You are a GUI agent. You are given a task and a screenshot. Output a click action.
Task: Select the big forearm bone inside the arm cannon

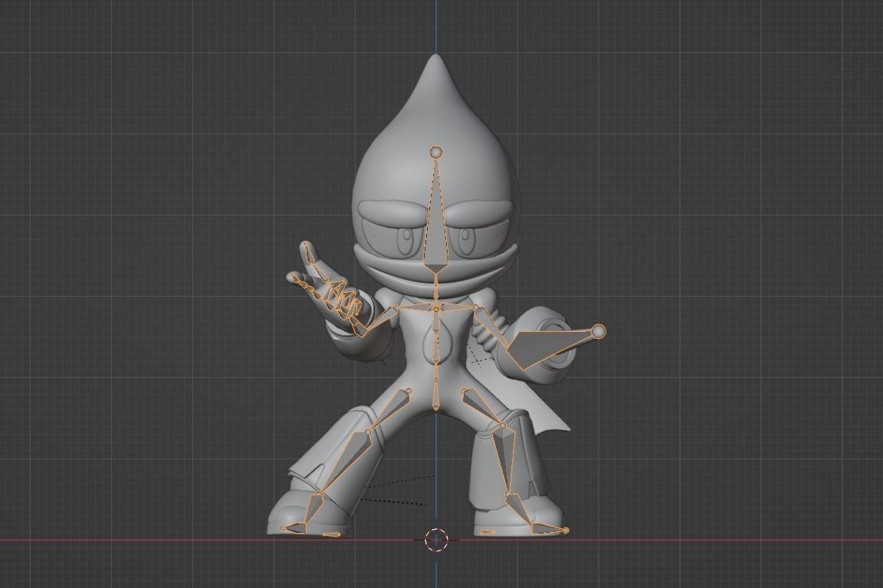[549, 347]
